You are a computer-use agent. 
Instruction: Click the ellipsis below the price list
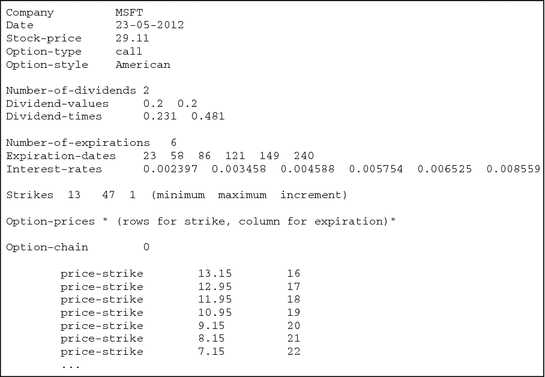point(71,367)
